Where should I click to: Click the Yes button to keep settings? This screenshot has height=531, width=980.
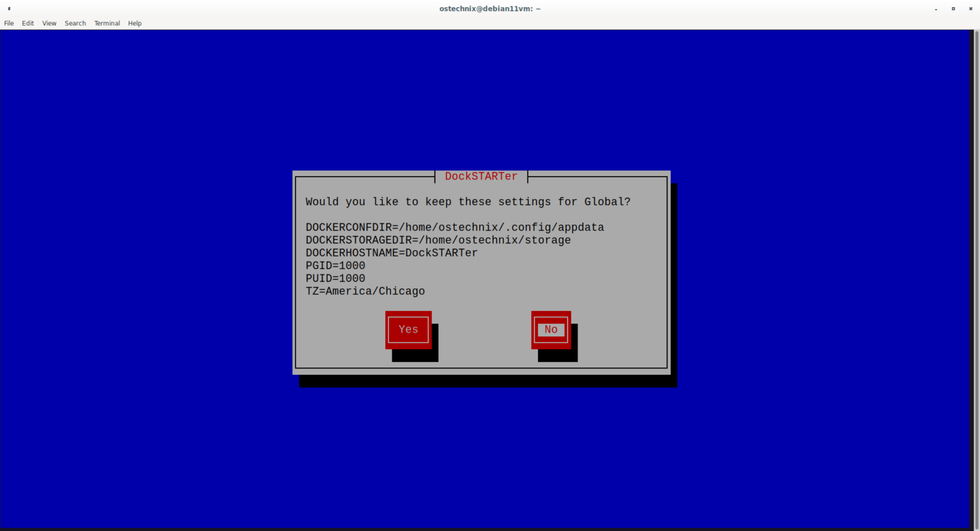tap(408, 329)
